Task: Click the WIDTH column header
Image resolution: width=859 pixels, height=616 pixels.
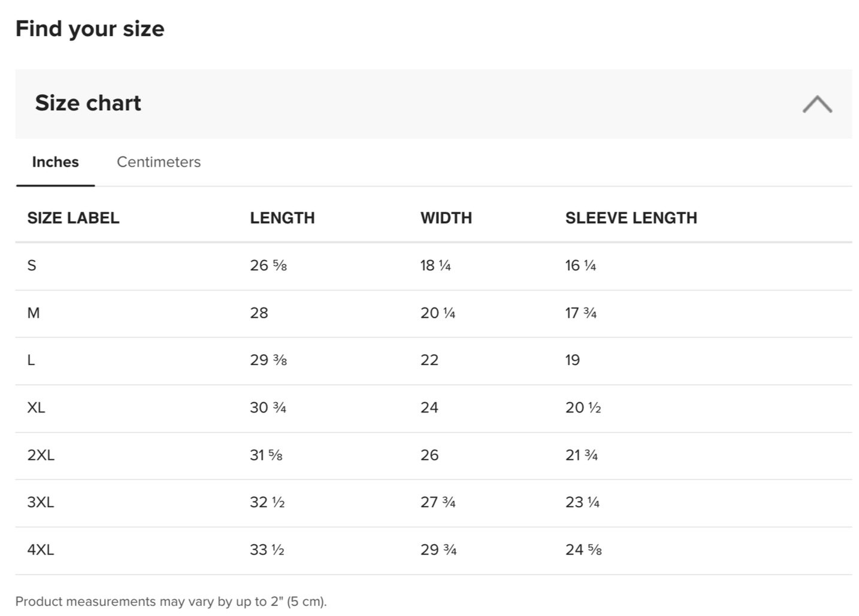Action: [446, 218]
